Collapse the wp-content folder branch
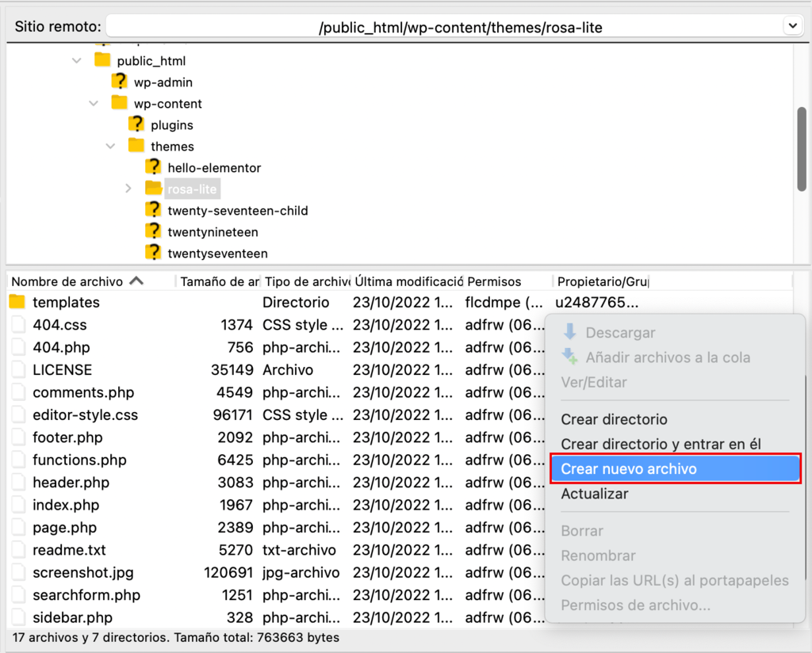 [94, 103]
